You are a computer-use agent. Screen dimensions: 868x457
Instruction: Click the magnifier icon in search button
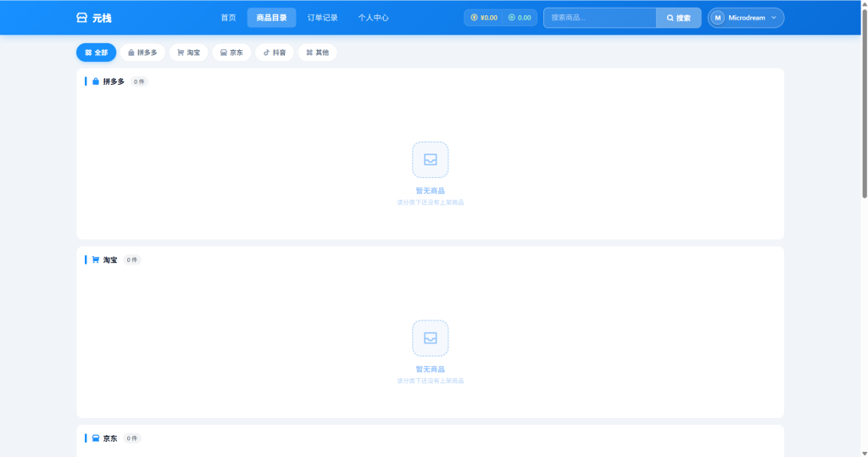(670, 19)
